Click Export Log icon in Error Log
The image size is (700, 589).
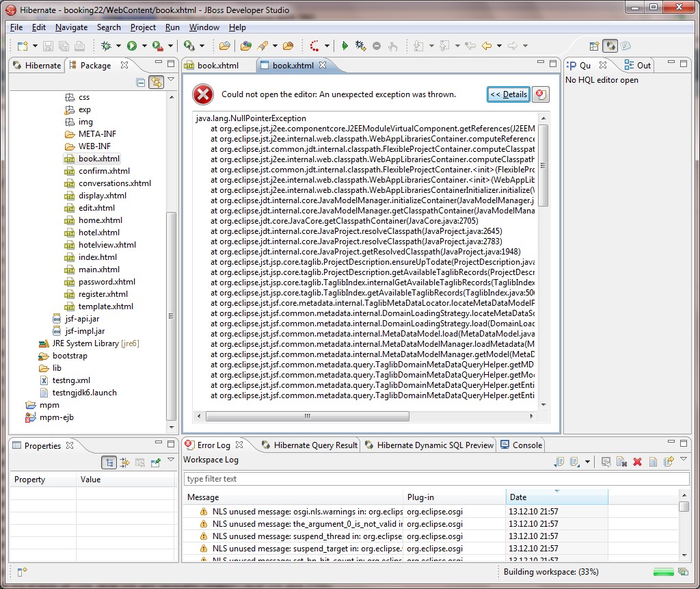click(x=559, y=462)
